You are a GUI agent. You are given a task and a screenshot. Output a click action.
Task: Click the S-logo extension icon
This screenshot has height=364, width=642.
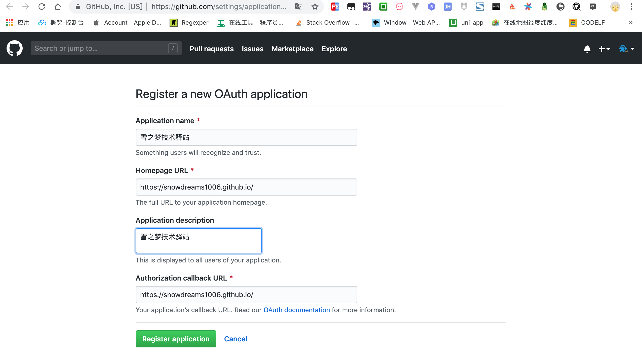click(x=480, y=7)
